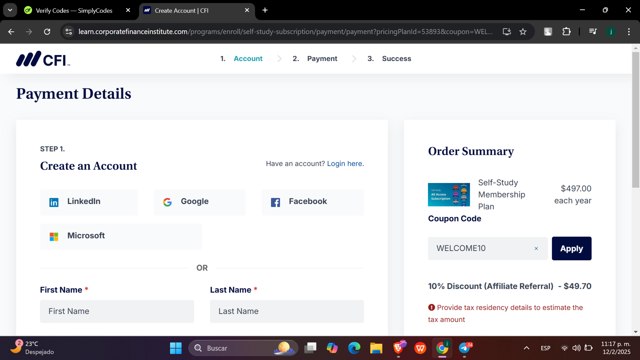Open the network Wi-Fi tray icon

coord(564,348)
